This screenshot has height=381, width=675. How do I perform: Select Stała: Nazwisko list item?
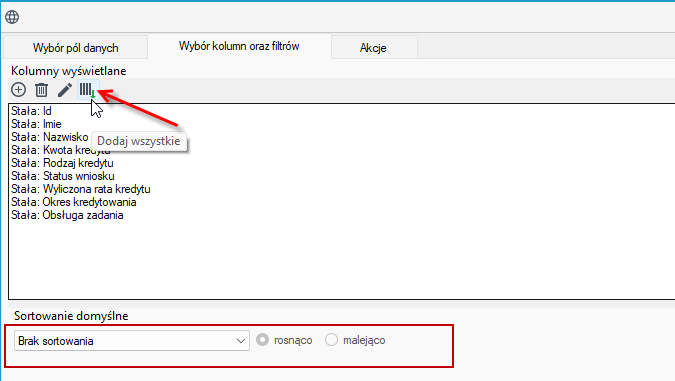pyautogui.click(x=50, y=137)
